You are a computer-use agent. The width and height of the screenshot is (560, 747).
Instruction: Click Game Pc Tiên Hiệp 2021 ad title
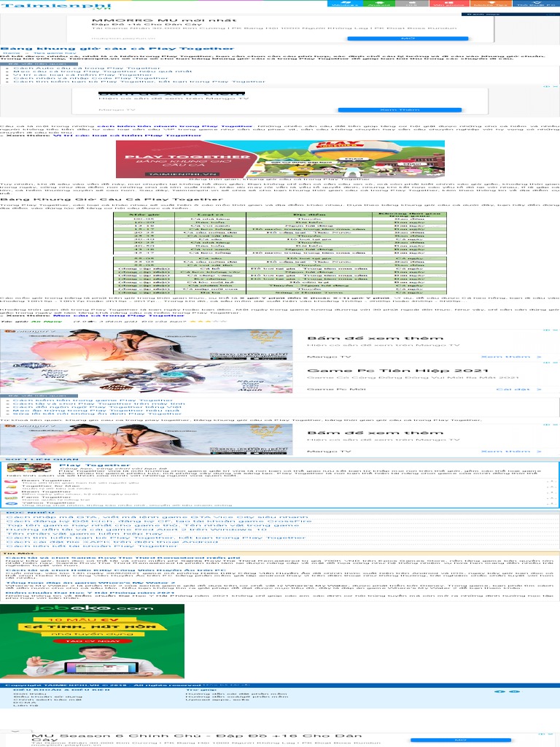click(x=397, y=371)
